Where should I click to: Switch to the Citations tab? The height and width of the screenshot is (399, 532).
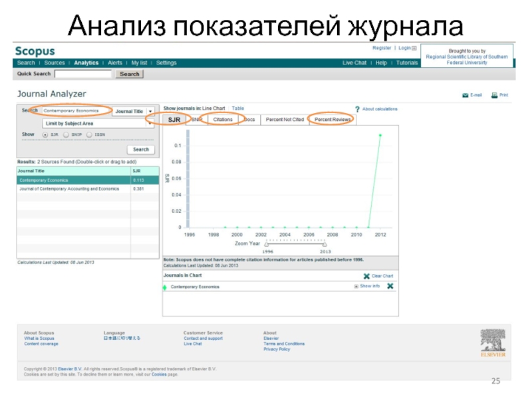coord(223,120)
